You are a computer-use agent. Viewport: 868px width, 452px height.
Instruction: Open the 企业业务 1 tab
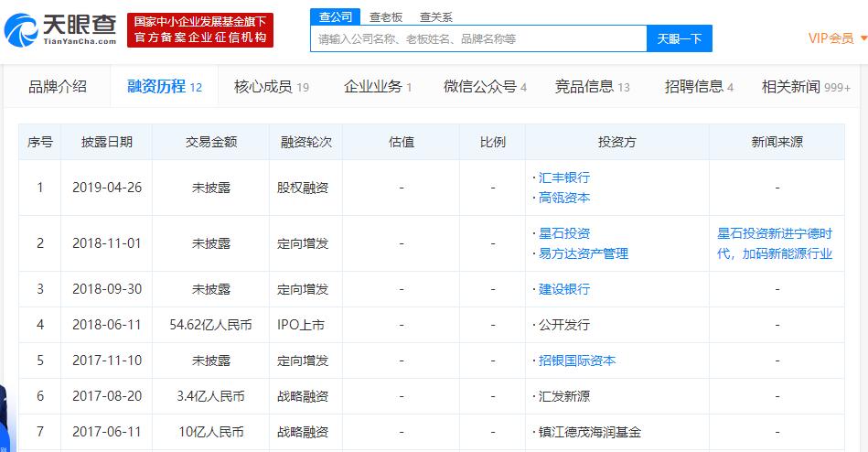click(x=378, y=86)
